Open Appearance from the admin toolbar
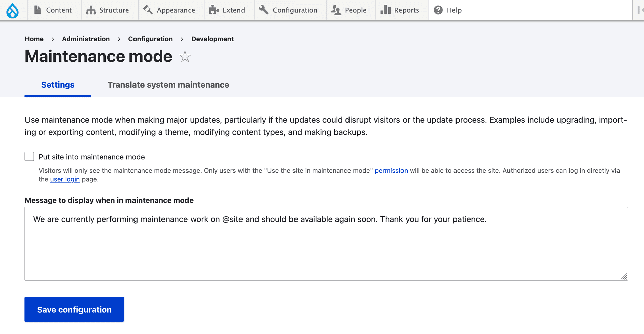644x334 pixels. click(169, 10)
